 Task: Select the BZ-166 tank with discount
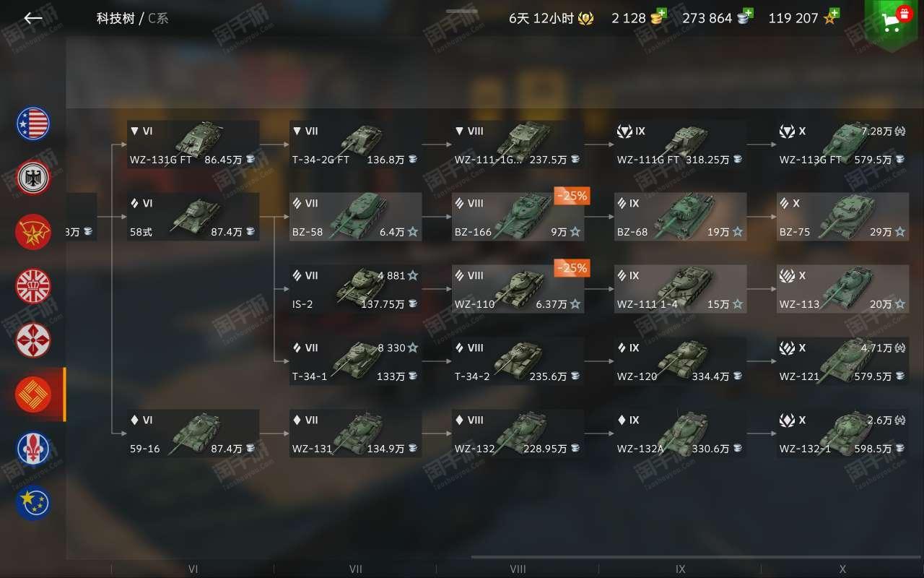[518, 217]
